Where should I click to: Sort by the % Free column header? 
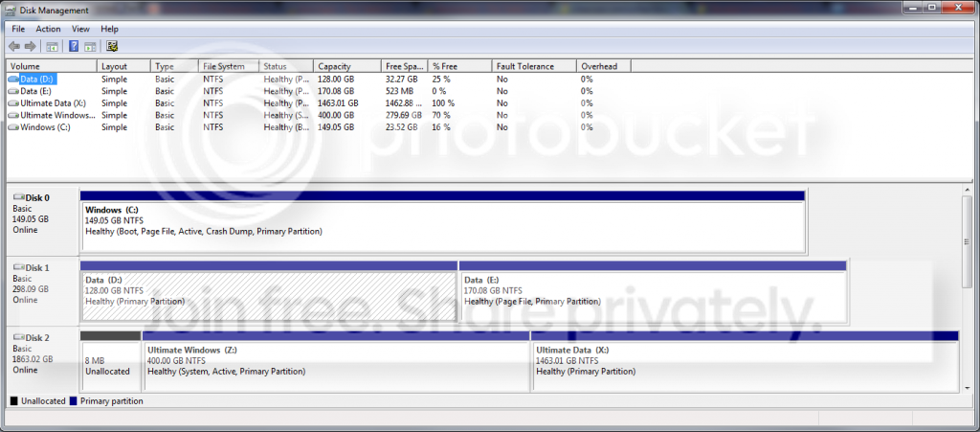pos(460,66)
